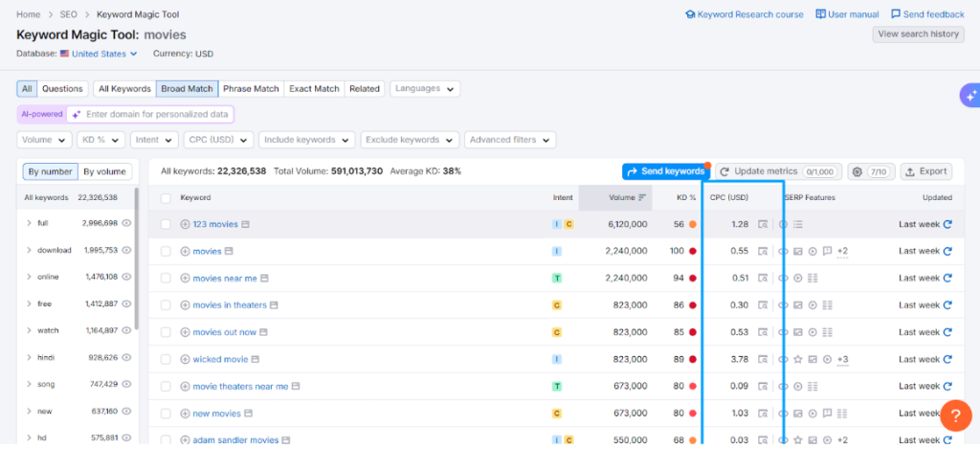Click the +3 SERP features in wicked movie row

pyautogui.click(x=842, y=360)
